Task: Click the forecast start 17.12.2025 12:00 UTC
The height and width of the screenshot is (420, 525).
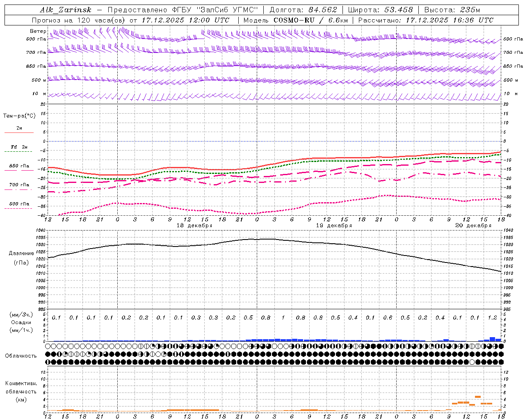Action: click(x=185, y=20)
